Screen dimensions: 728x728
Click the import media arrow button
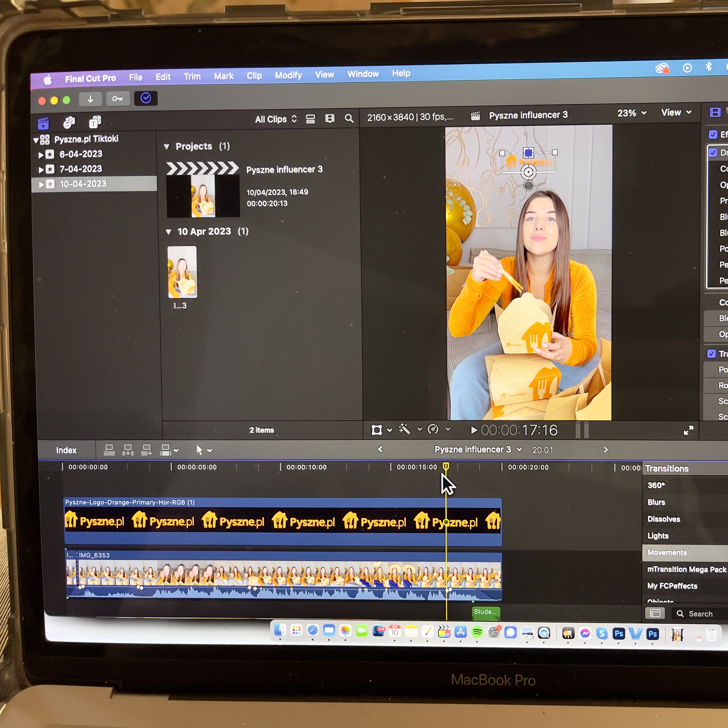click(x=90, y=99)
